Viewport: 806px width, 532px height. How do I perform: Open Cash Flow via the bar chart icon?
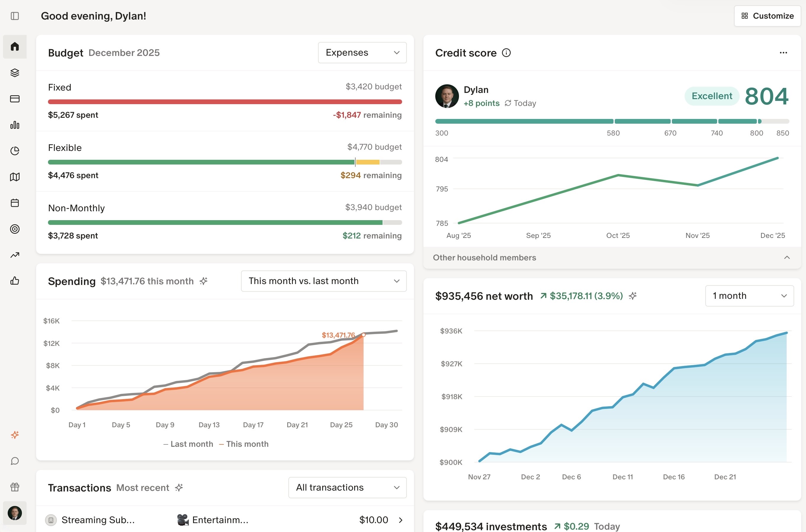[15, 125]
